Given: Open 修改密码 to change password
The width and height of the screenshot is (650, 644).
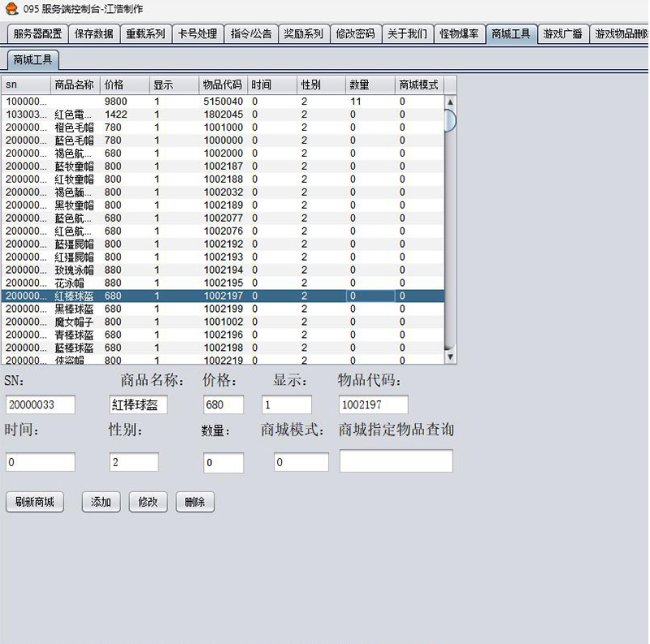Looking at the screenshot, I should (x=355, y=34).
